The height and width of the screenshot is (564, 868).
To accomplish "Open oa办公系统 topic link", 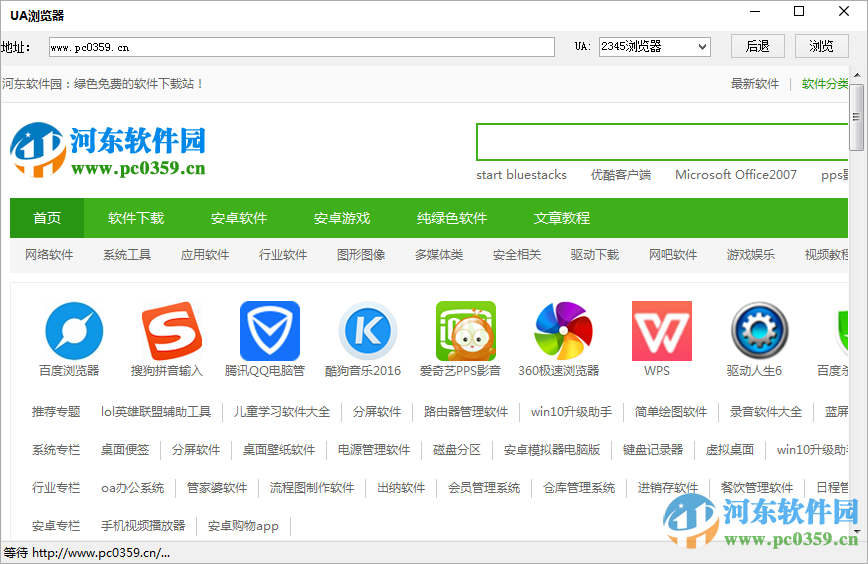I will click(x=132, y=488).
